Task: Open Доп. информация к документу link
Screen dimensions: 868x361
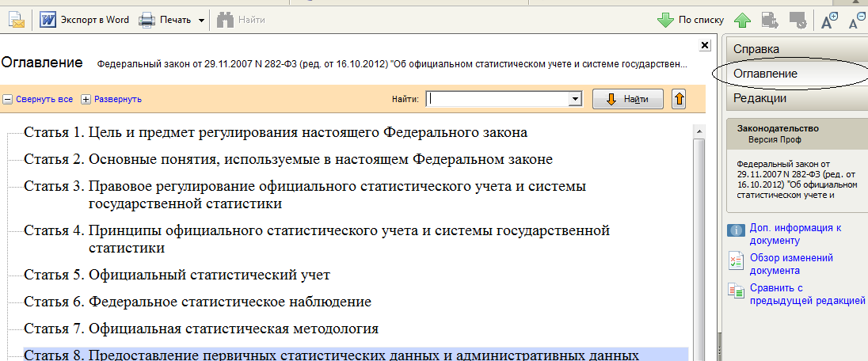Action: 795,234
